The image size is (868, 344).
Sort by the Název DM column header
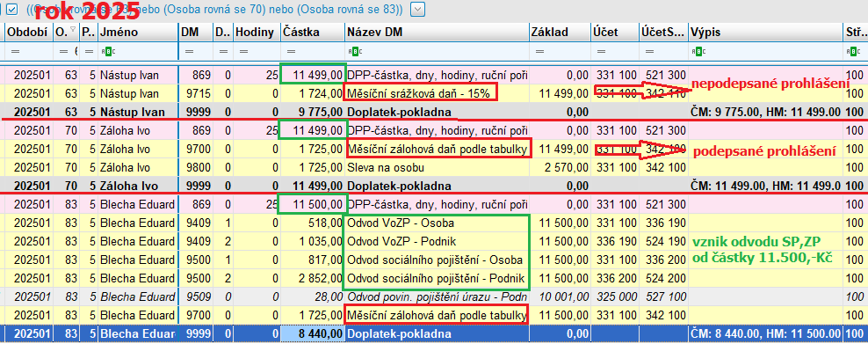[x=437, y=33]
